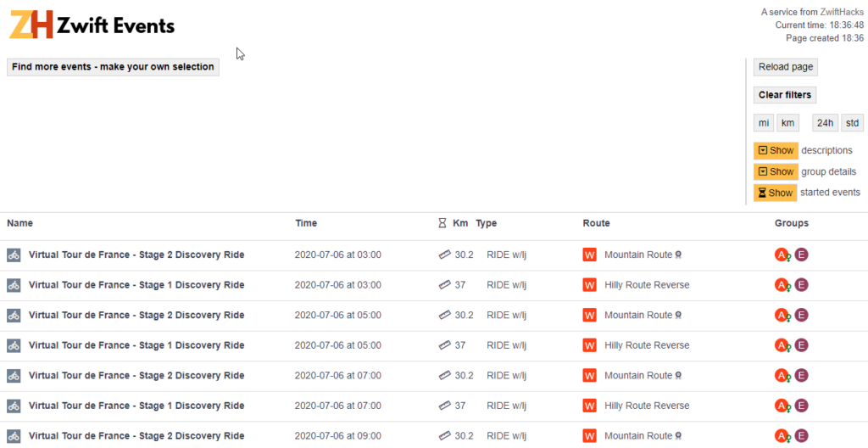
Task: Click the 'Current time: 18:36:48' text
Action: 820,25
